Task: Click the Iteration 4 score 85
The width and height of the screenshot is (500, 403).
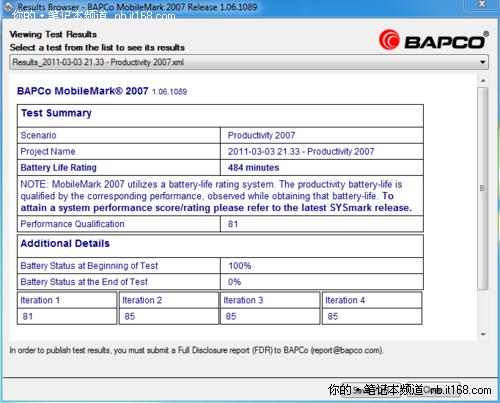Action: click(333, 316)
